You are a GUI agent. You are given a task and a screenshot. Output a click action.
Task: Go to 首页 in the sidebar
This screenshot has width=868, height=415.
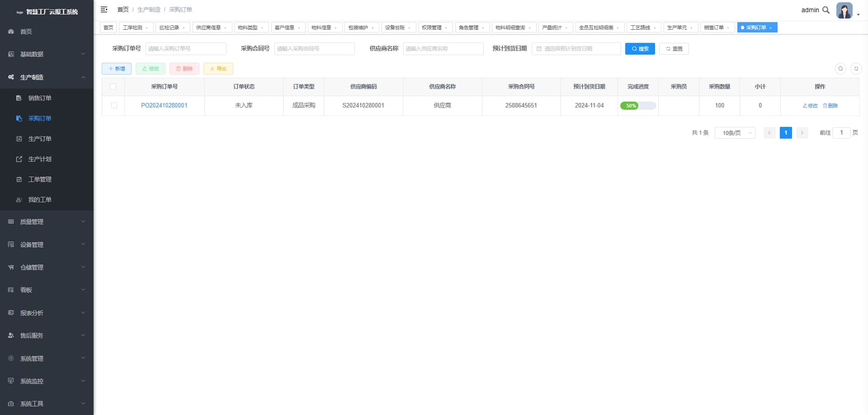pyautogui.click(x=47, y=32)
